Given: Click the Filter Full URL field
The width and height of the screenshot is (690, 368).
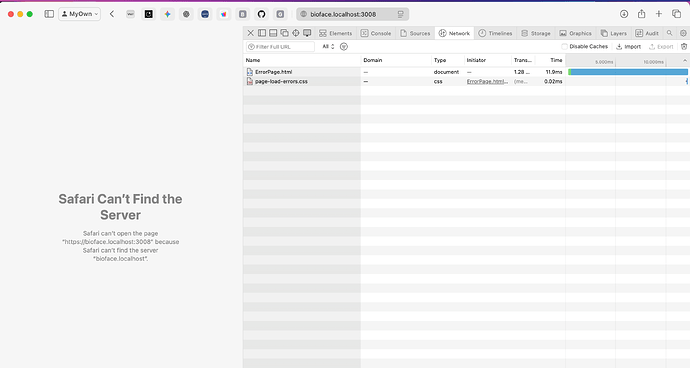Looking at the screenshot, I should click(280, 47).
